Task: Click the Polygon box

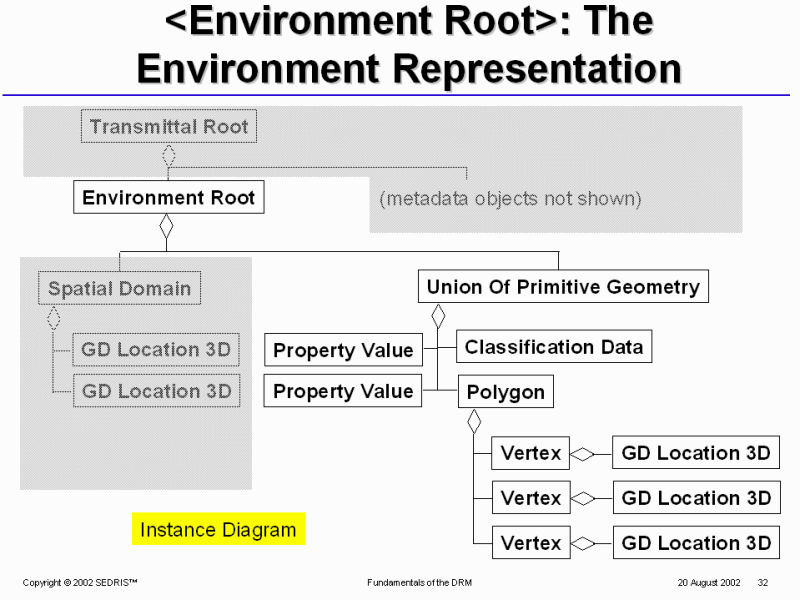Action: click(506, 392)
